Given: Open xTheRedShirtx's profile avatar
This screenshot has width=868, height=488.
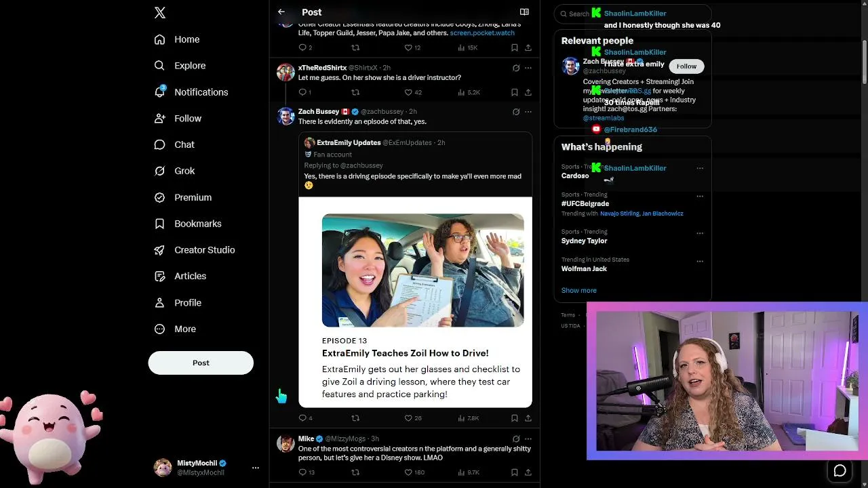Looking at the screenshot, I should (x=285, y=73).
